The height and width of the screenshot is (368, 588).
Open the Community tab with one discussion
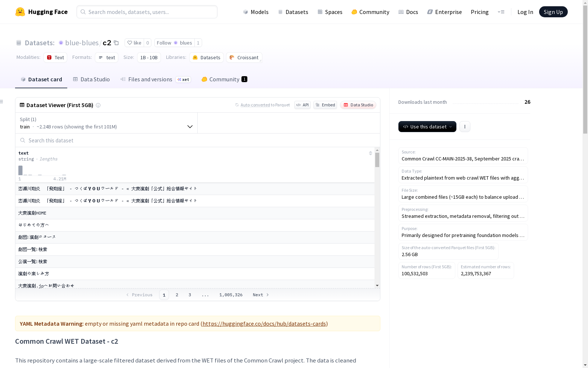coord(224,79)
